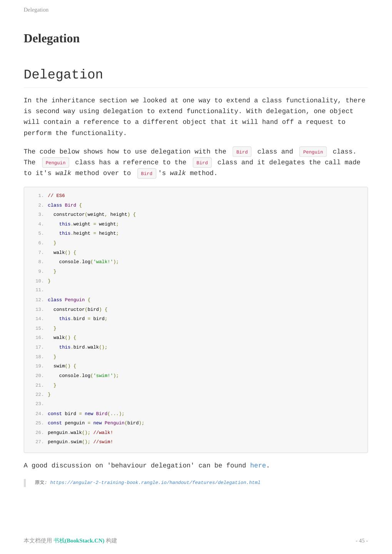Open the 'here' behaviour delegation link

pos(258,466)
